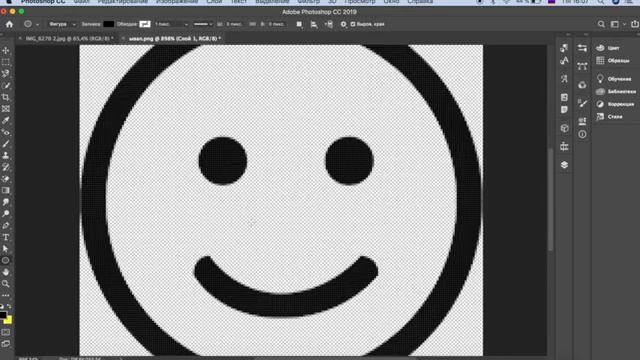This screenshot has height=360, width=640.
Task: Toggle Quick Mask mode
Action: [x=6, y=332]
